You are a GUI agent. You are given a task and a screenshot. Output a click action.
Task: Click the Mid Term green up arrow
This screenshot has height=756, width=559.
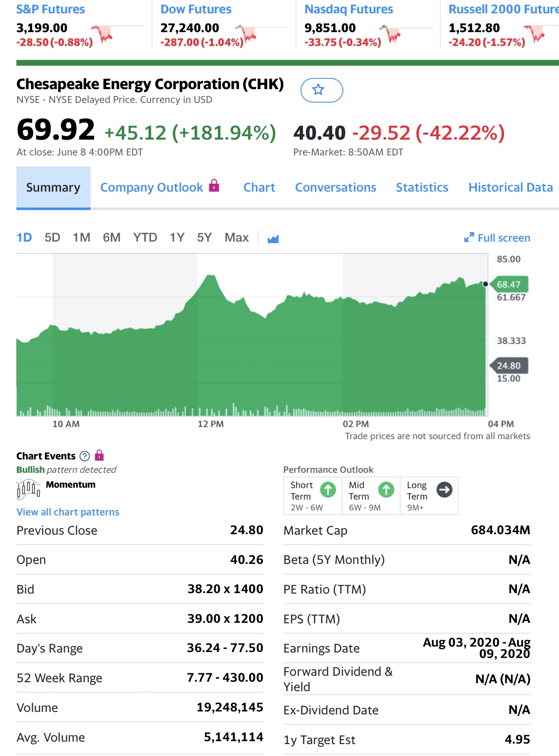point(386,490)
